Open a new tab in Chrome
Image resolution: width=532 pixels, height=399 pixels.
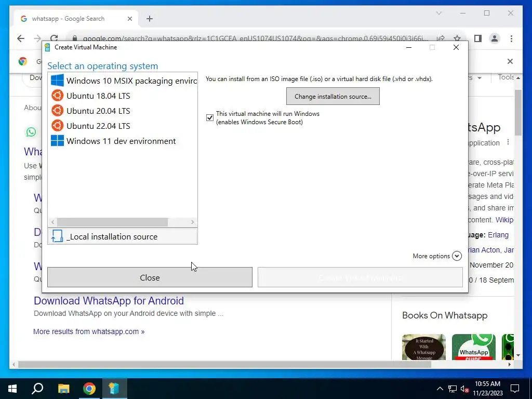point(150,19)
